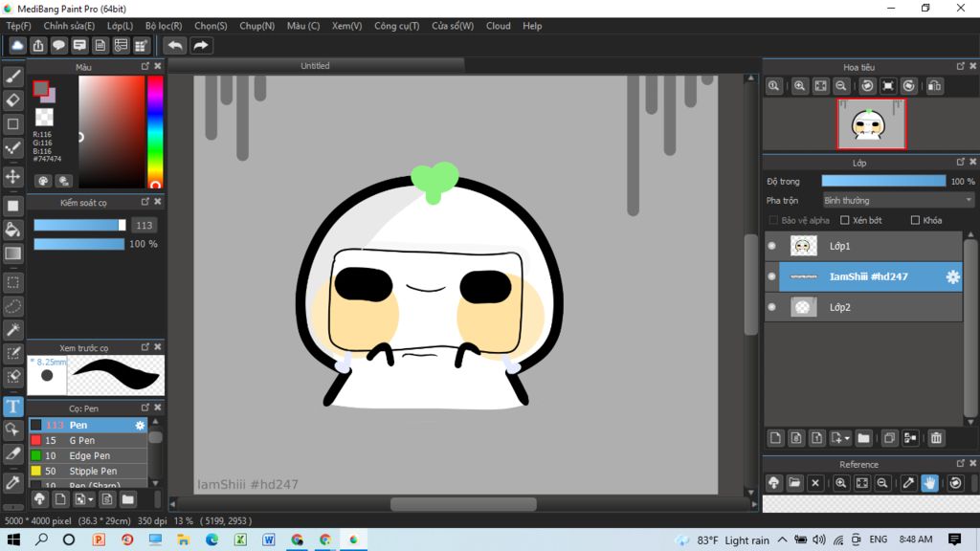This screenshot has height=551, width=980.
Task: Open the Chỉnh sửa(E) menu
Action: 69,26
